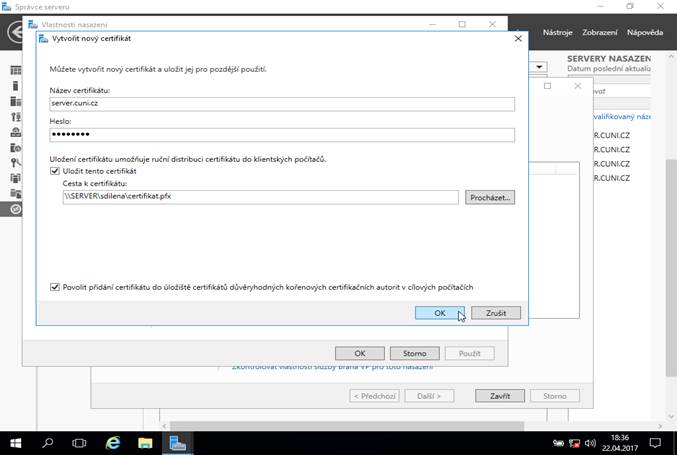
Task: Open Zobrazení menu in Server Manager
Action: click(600, 32)
